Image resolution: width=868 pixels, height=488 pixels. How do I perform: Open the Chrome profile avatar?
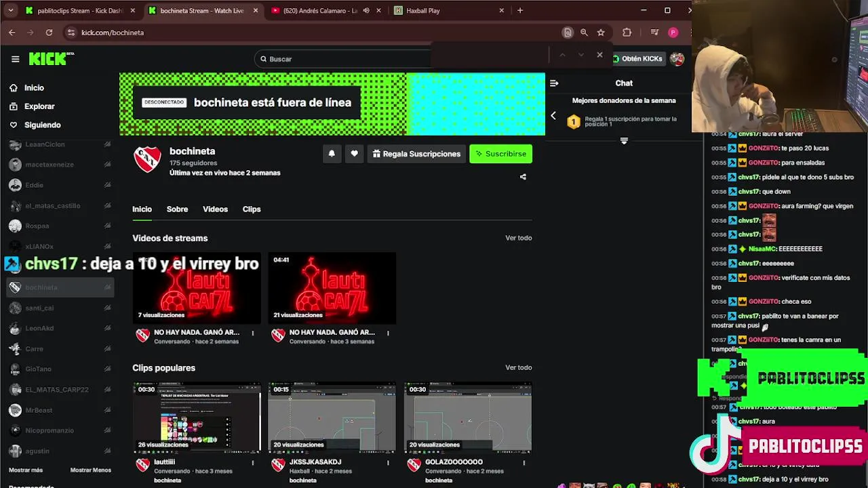(x=673, y=33)
